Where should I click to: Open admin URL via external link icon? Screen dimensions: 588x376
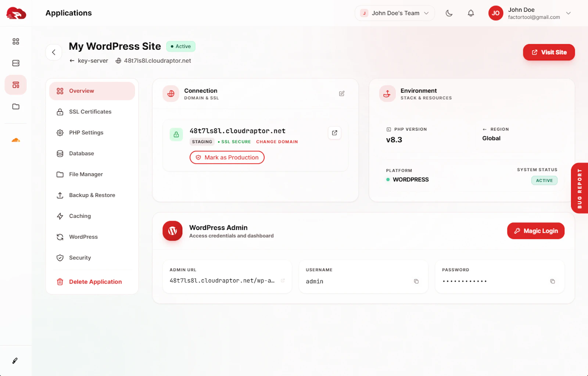(283, 280)
